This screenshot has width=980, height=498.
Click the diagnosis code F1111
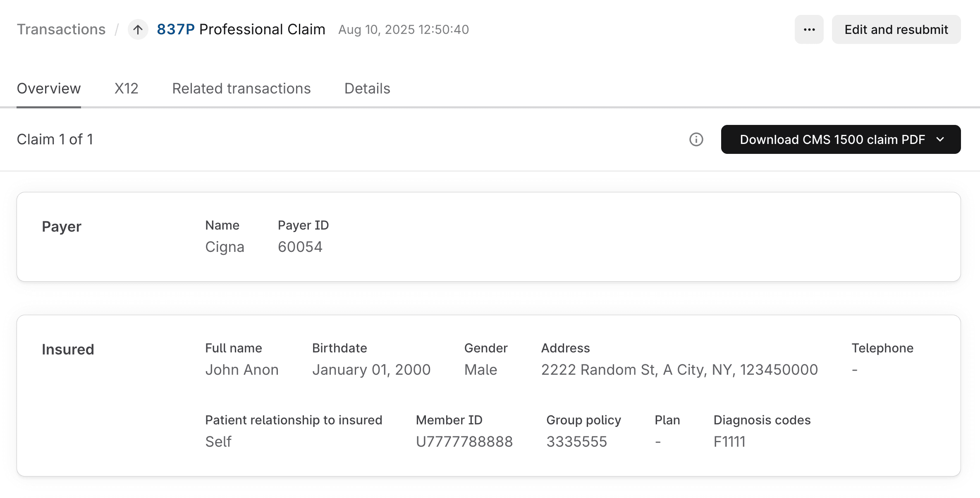coord(729,442)
